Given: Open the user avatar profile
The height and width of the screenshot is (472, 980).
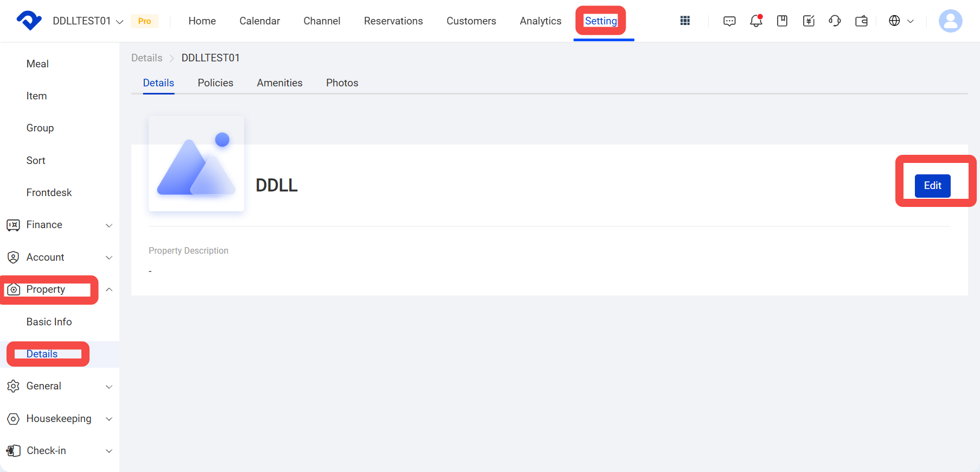Looking at the screenshot, I should tap(950, 21).
